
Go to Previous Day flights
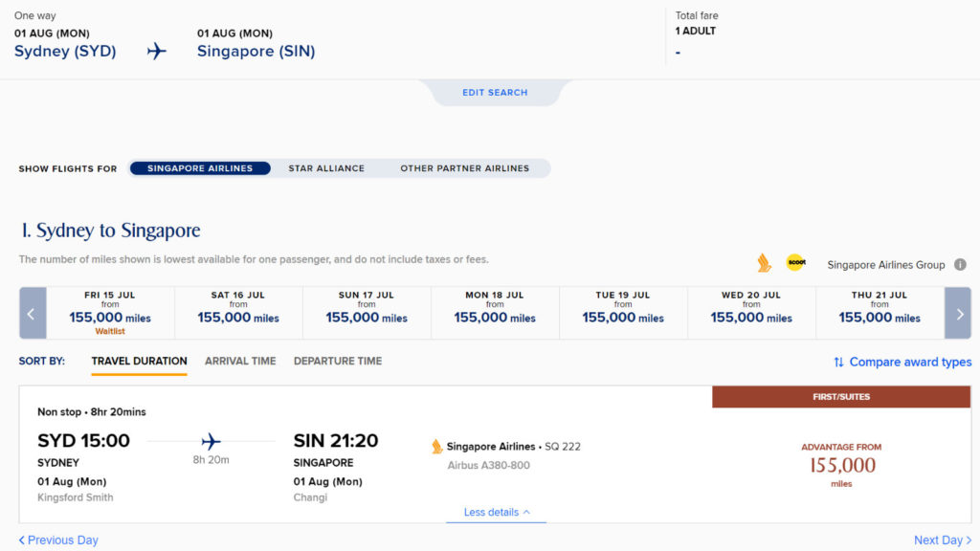point(57,540)
